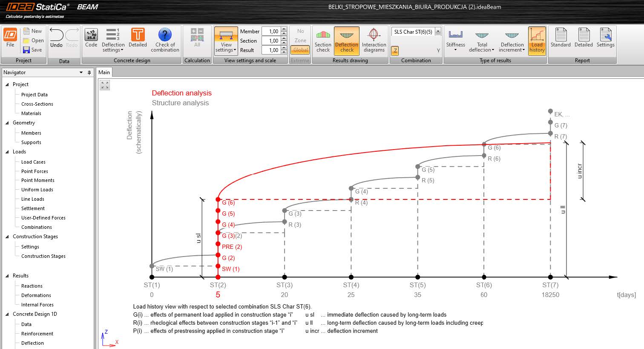Select the Load history results icon

[x=537, y=40]
